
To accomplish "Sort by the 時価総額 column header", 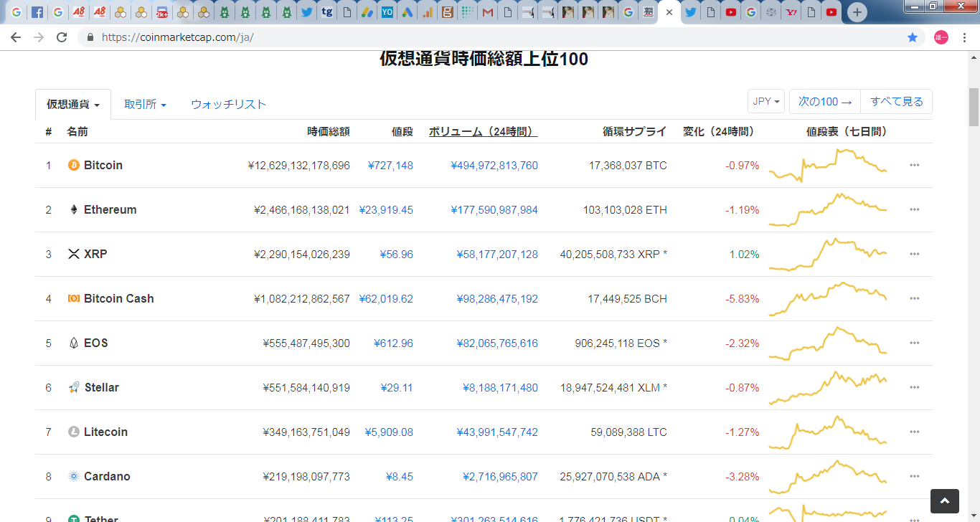I will click(x=329, y=131).
